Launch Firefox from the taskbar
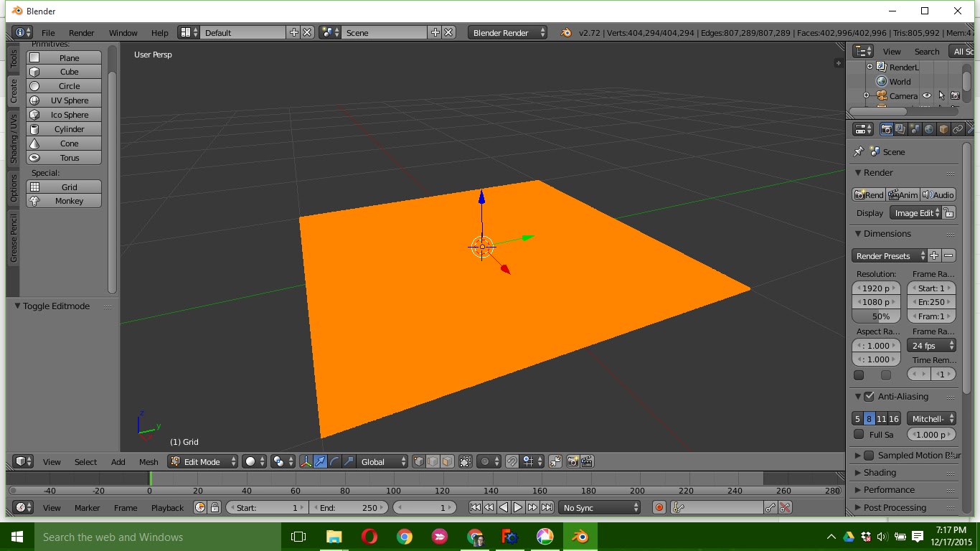 click(440, 537)
